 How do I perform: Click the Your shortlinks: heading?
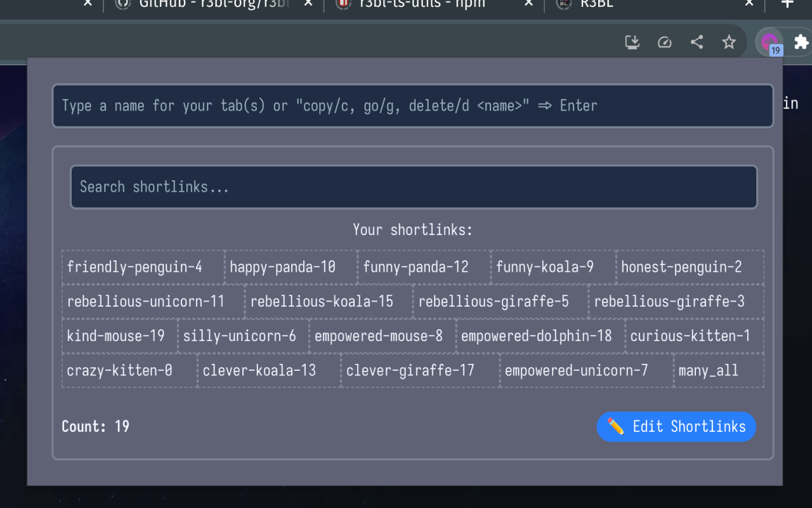[x=413, y=229]
